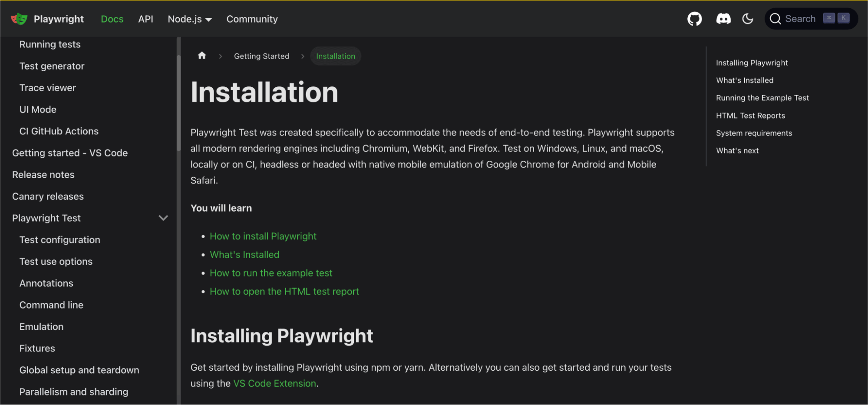Click the Getting Started breadcrumb
The image size is (868, 405).
(261, 56)
